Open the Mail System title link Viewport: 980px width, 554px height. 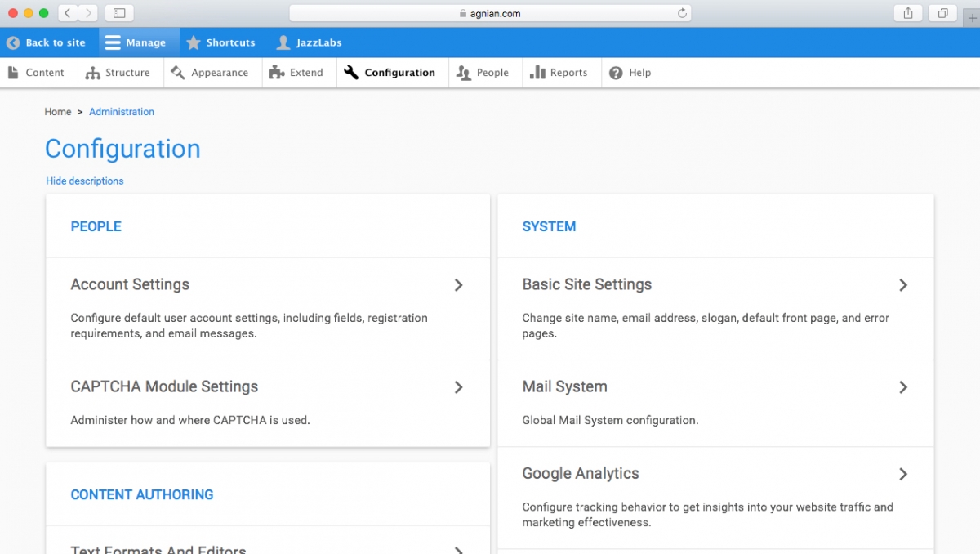pyautogui.click(x=565, y=386)
